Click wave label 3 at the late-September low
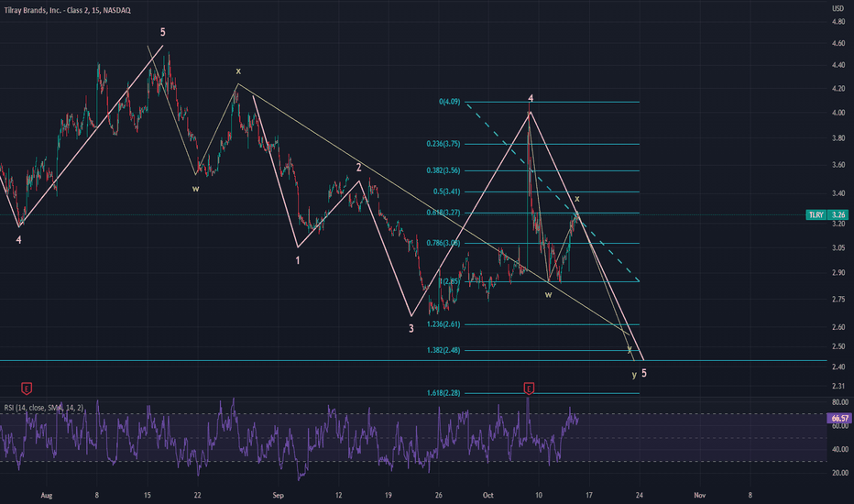854x504 pixels. tap(411, 328)
